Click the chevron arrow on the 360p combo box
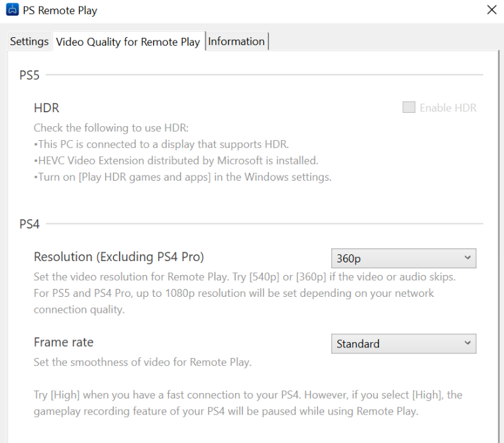Image resolution: width=504 pixels, height=443 pixels. (467, 258)
